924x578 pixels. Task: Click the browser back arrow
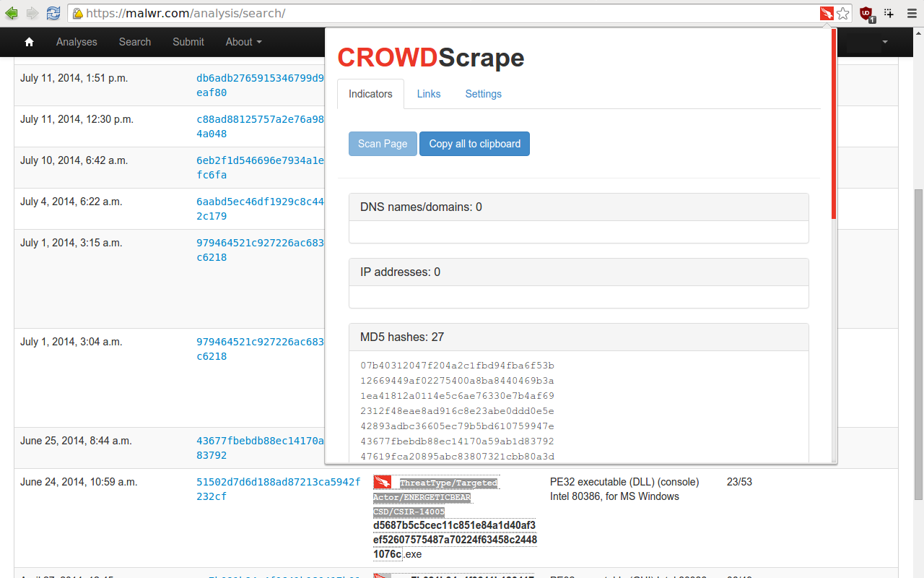[x=11, y=12]
